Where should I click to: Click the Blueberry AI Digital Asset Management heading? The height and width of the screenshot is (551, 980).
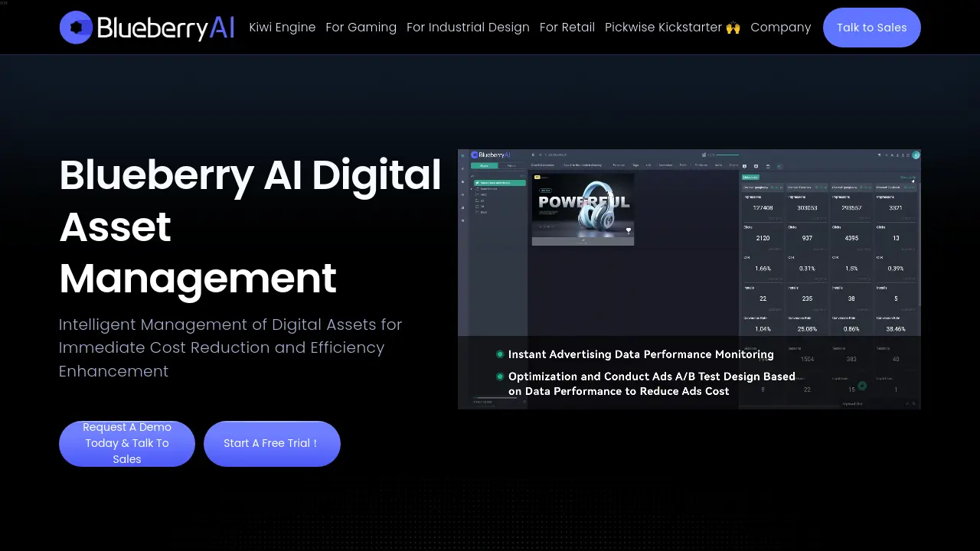[250, 227]
